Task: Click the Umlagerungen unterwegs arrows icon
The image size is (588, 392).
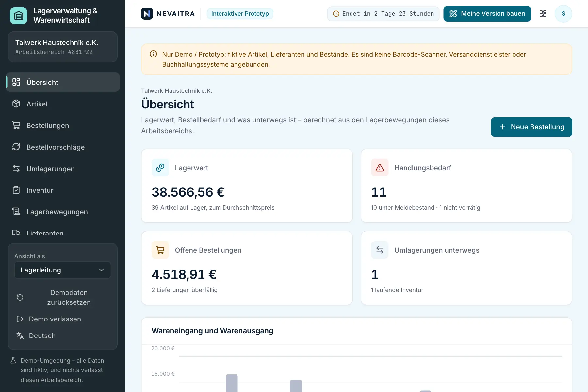Action: [380, 250]
